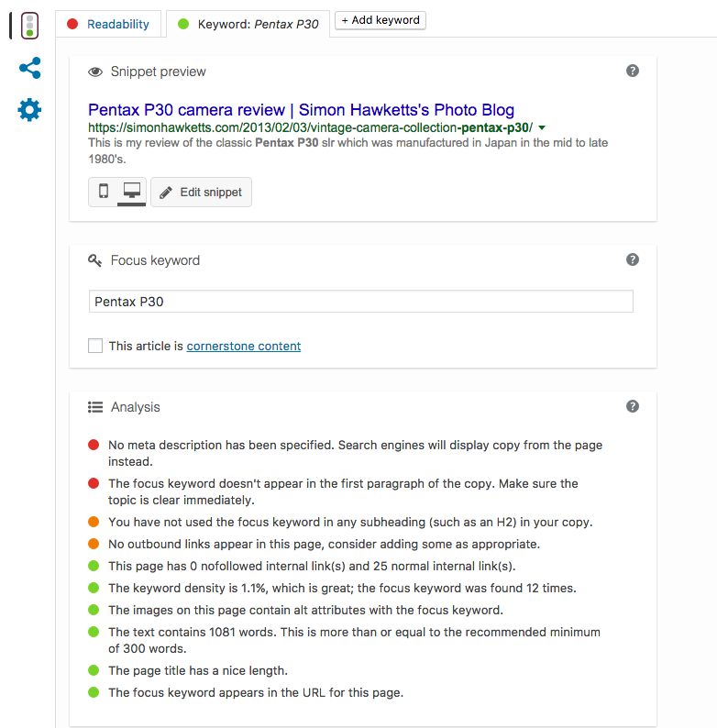Expand the green arrow after snippet URL
The height and width of the screenshot is (728, 717).
542,127
